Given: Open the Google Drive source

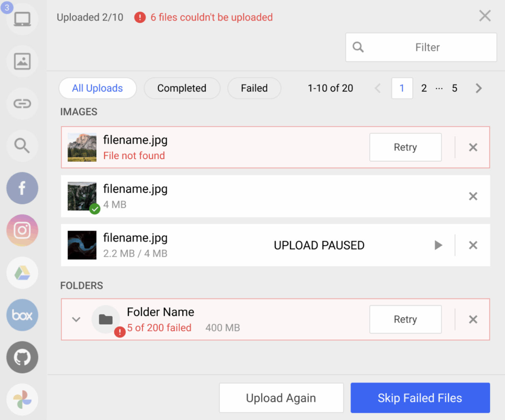Looking at the screenshot, I should 22,273.
